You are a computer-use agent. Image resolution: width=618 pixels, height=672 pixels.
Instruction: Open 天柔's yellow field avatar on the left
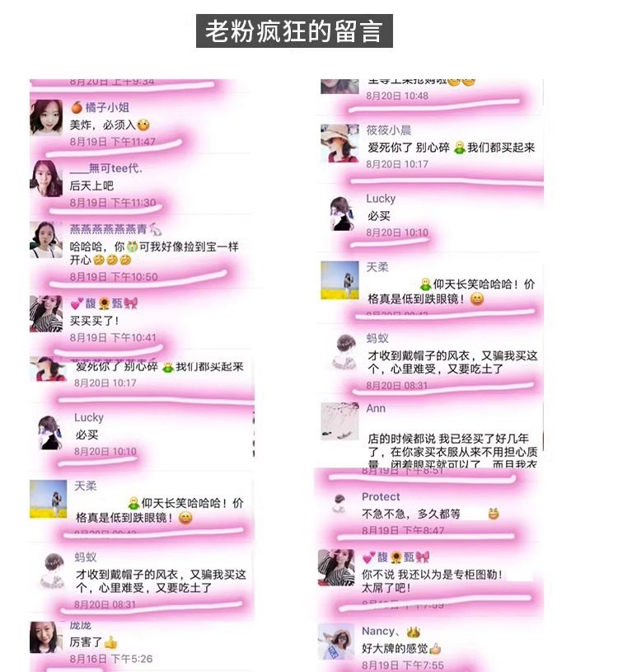[x=48, y=499]
